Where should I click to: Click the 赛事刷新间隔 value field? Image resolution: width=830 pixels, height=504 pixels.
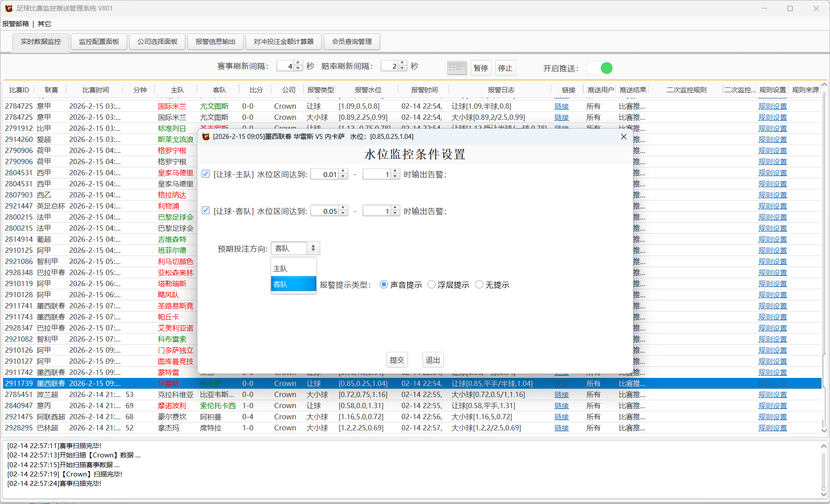pyautogui.click(x=285, y=66)
